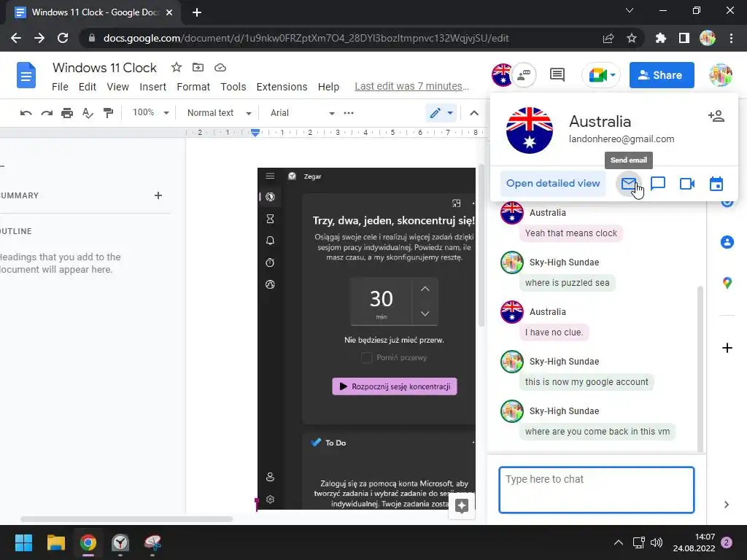Open the View menu

pos(117,87)
